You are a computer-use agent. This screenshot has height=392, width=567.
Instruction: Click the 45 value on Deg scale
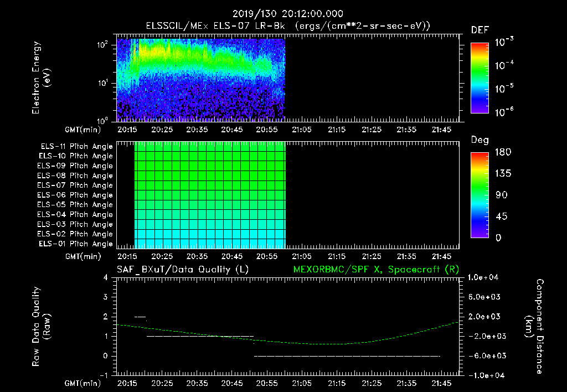pos(502,216)
